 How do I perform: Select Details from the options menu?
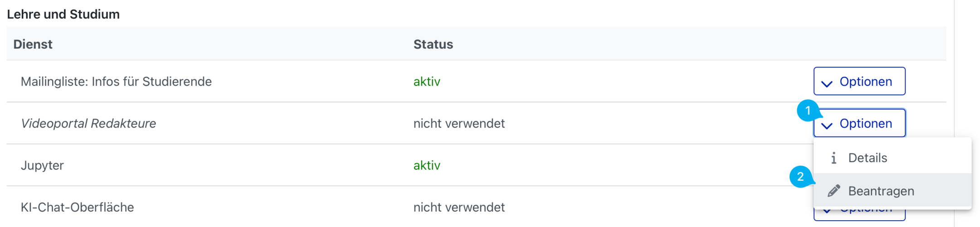point(867,158)
